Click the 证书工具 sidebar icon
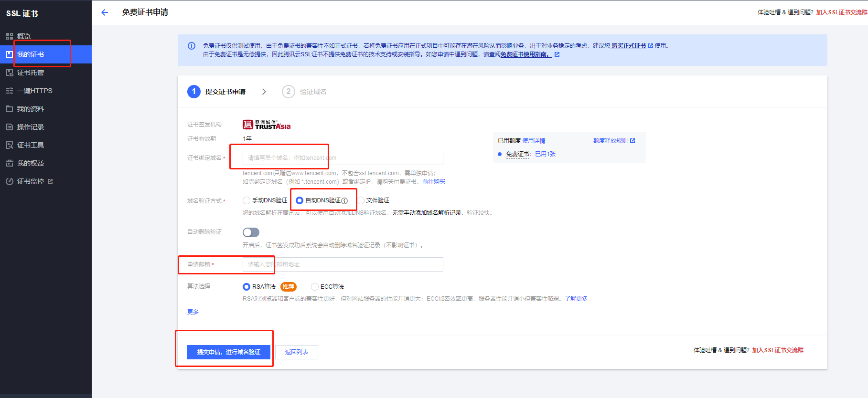This screenshot has height=398, width=868. click(x=9, y=145)
